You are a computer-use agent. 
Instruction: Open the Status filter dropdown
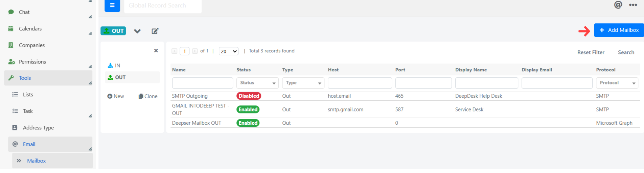pos(257,83)
